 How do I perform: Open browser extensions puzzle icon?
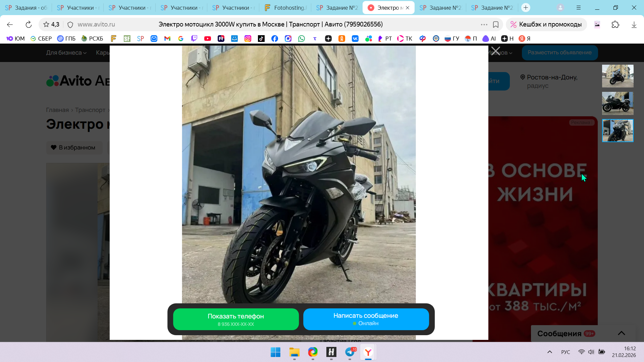coord(615,24)
